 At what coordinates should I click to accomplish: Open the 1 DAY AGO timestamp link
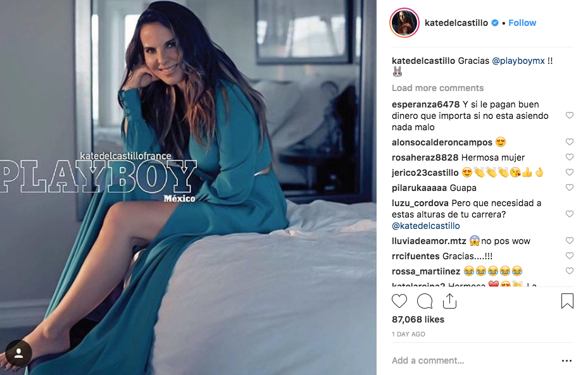pyautogui.click(x=408, y=334)
